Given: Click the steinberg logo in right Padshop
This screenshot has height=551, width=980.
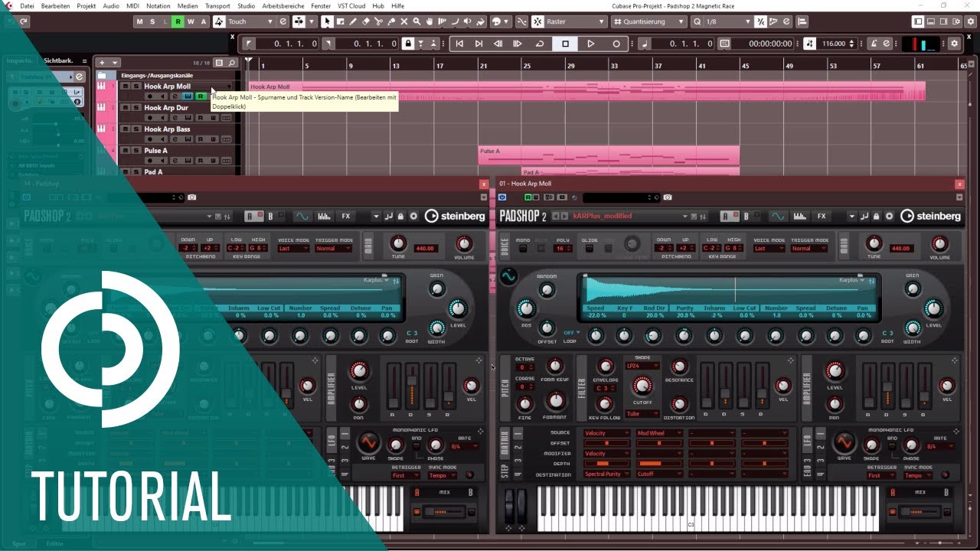Looking at the screenshot, I should pyautogui.click(x=932, y=217).
